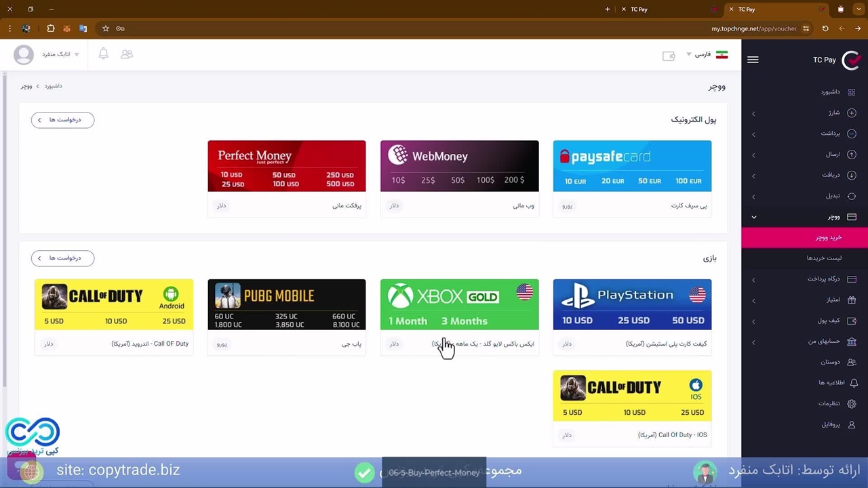Click درخواست ها button in games section
This screenshot has width=868, height=488.
(62, 258)
